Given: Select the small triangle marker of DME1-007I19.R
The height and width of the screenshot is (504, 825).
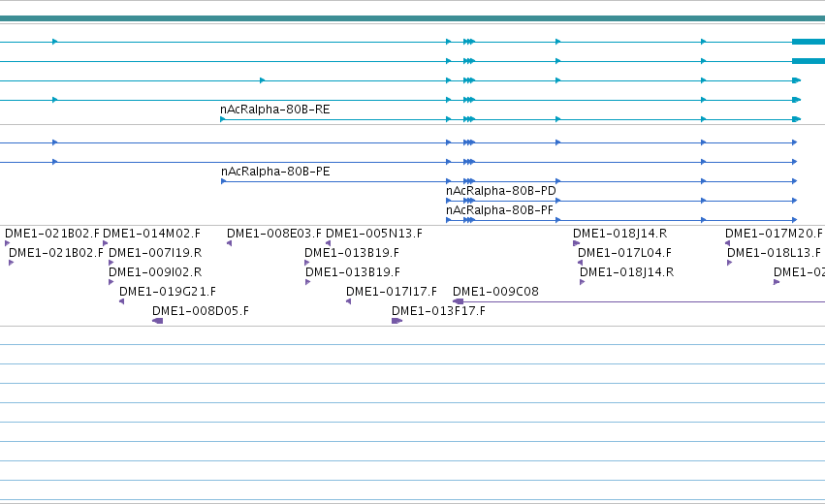Looking at the screenshot, I should (x=111, y=263).
